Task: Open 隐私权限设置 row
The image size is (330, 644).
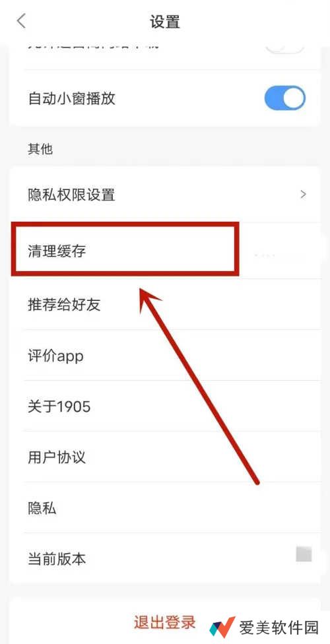Action: click(x=164, y=194)
